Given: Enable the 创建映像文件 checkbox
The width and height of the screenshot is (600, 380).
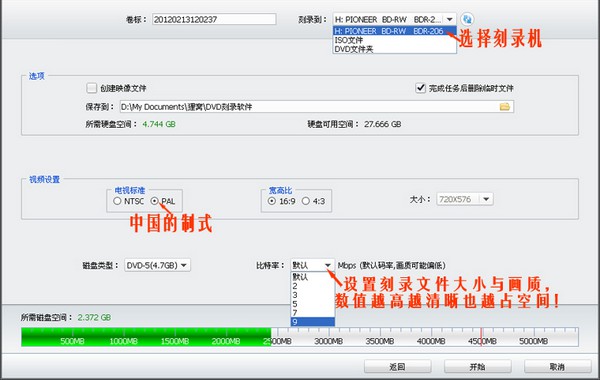Looking at the screenshot, I should 91,88.
